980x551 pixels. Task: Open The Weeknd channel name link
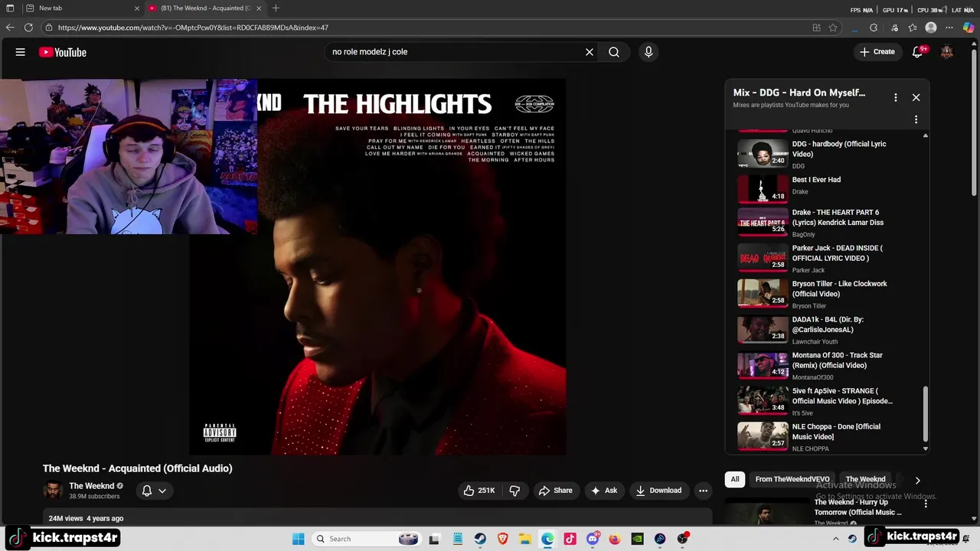92,486
